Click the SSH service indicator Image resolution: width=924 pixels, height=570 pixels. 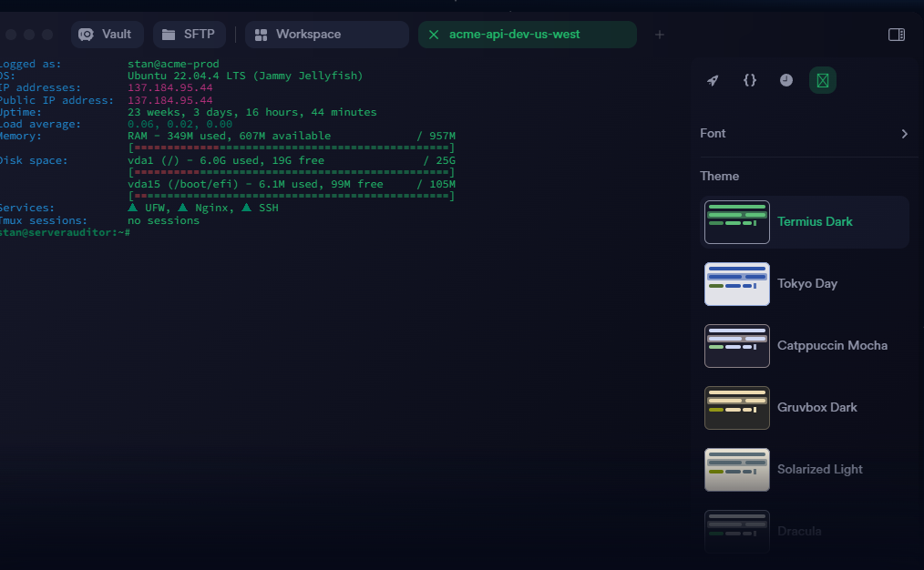(260, 208)
